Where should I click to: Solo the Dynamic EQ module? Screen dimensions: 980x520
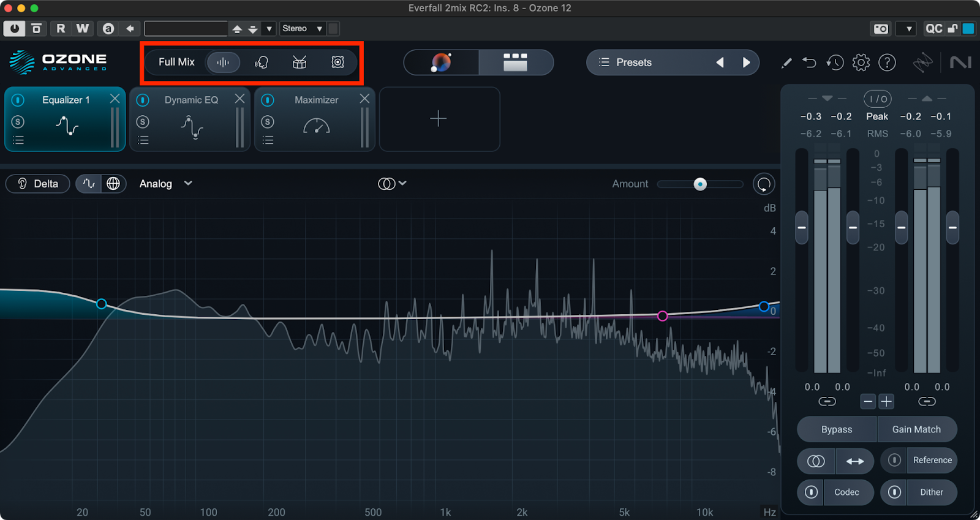coord(143,122)
